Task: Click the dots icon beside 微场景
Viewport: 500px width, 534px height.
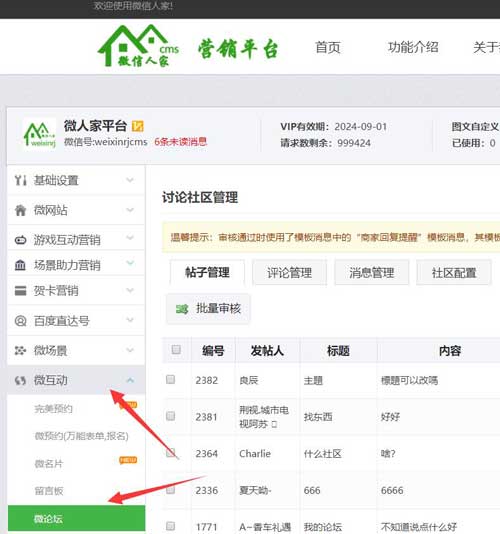Action: [20, 350]
